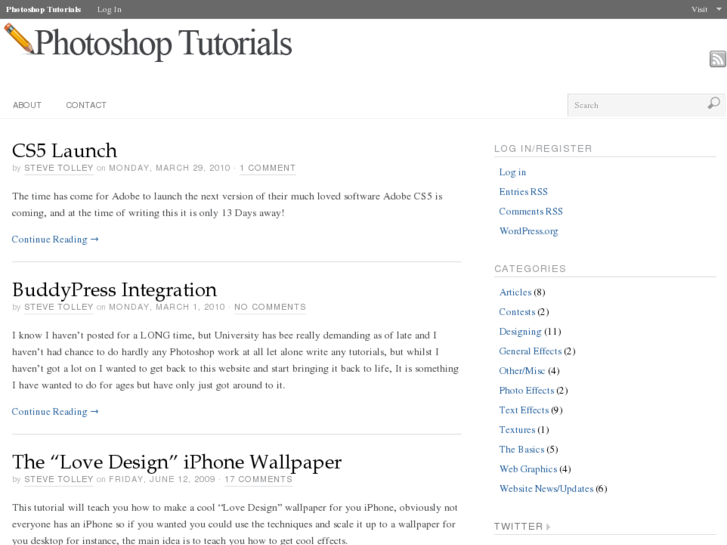Click the search magnifier icon
This screenshot has width=727, height=545.
[714, 103]
